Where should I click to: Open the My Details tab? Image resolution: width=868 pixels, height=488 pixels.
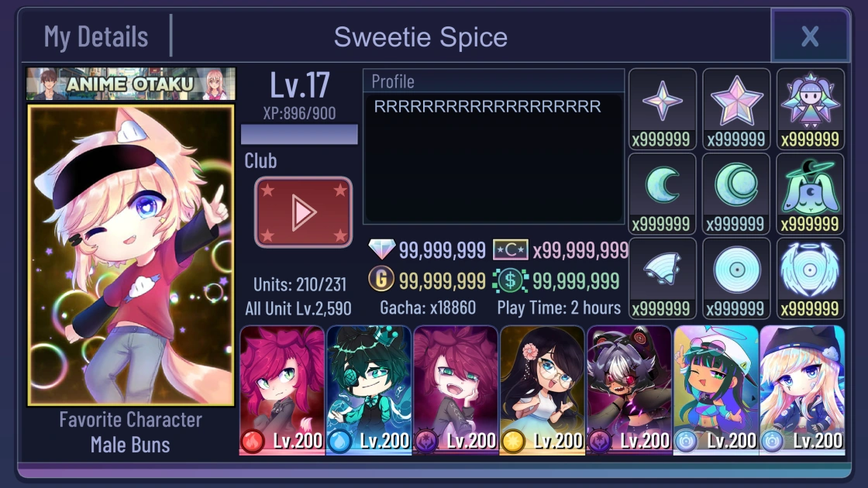[x=96, y=37]
